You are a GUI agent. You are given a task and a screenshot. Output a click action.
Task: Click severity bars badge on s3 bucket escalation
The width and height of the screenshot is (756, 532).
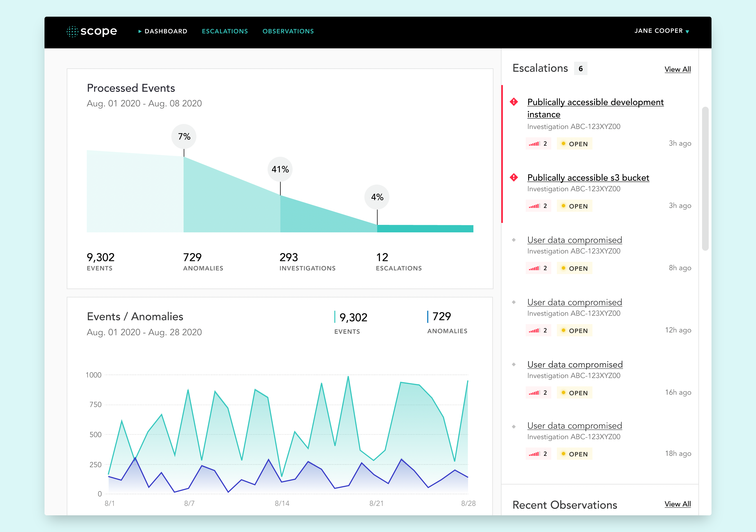[538, 206]
